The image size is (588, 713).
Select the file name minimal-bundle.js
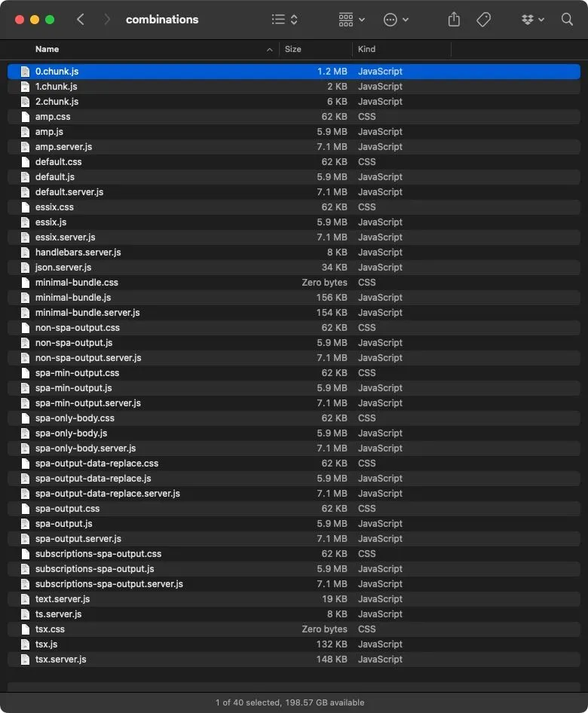coord(73,298)
